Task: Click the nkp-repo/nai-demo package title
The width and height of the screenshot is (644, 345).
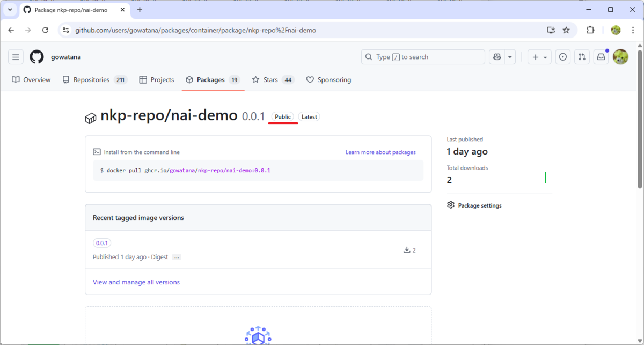Action: point(169,115)
